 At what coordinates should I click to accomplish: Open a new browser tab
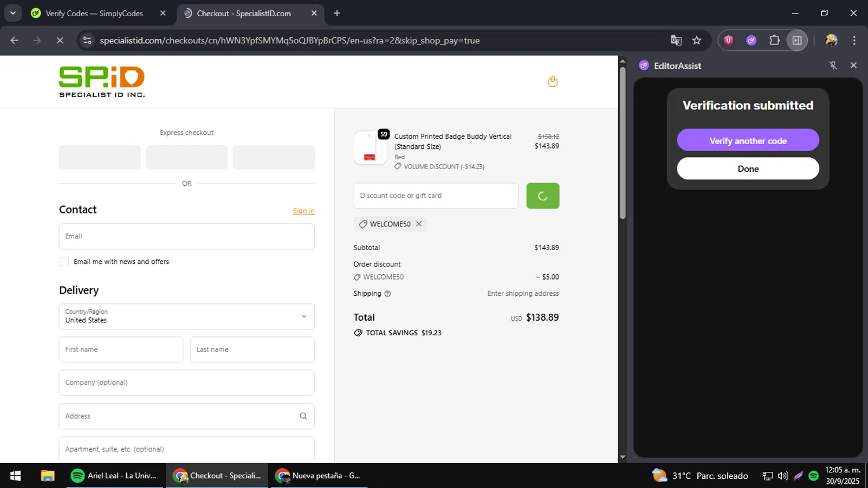click(x=337, y=13)
